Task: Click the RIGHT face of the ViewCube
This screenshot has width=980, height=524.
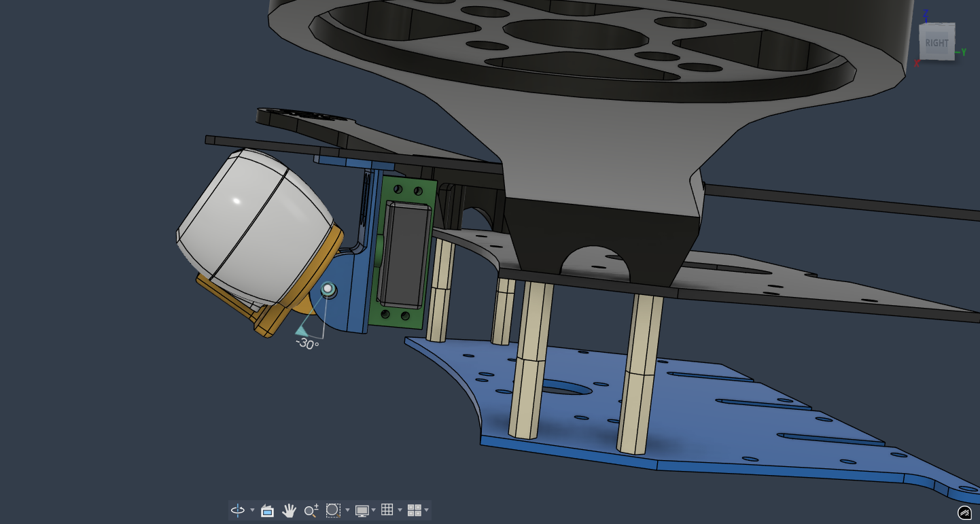Action: [937, 43]
